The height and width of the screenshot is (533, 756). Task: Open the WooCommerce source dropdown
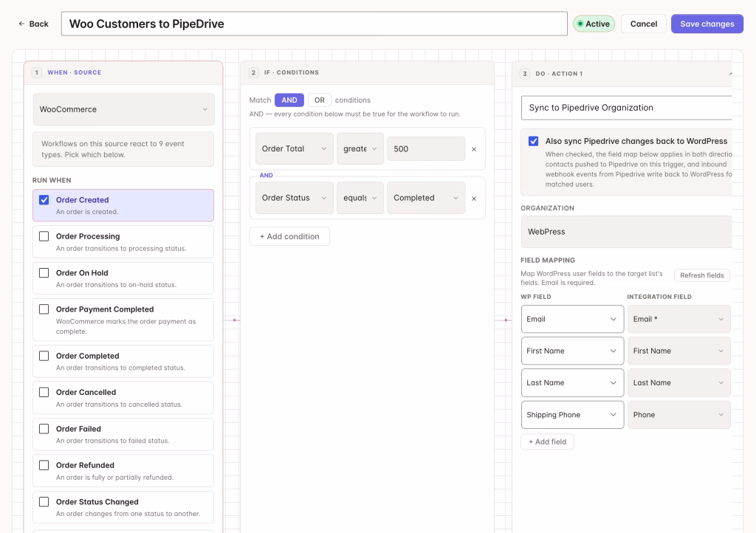(123, 109)
